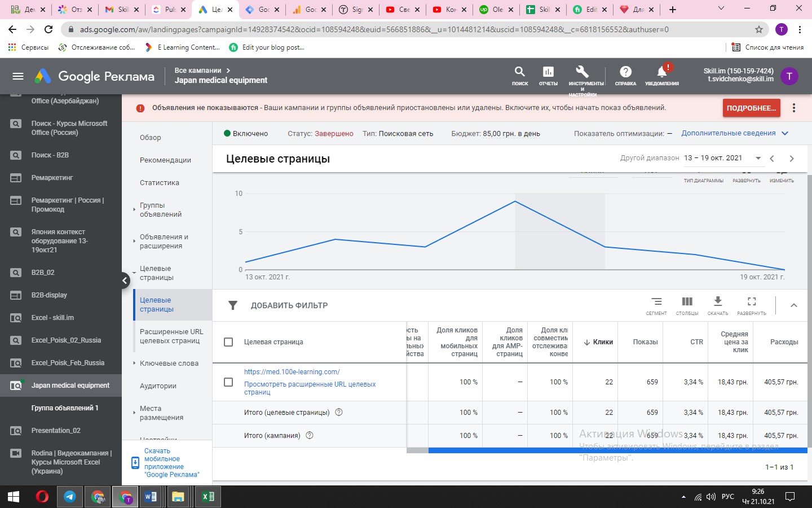Click the Help question mark icon
Screen dimensions: 812x508
[x=625, y=72]
